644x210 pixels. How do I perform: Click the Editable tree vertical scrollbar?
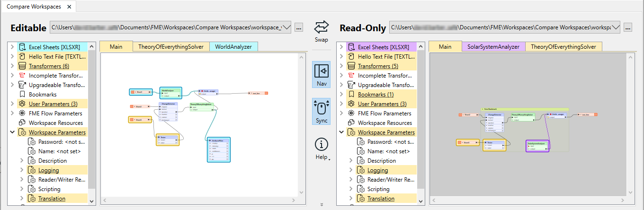93,118
